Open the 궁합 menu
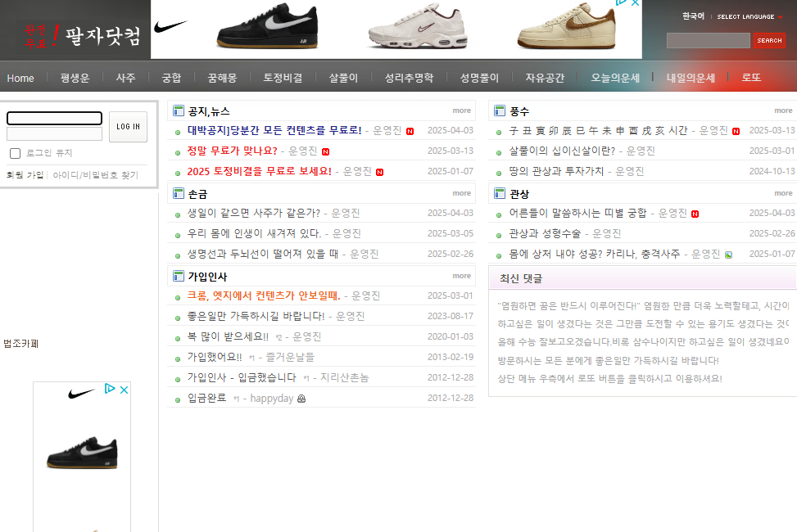 click(171, 78)
